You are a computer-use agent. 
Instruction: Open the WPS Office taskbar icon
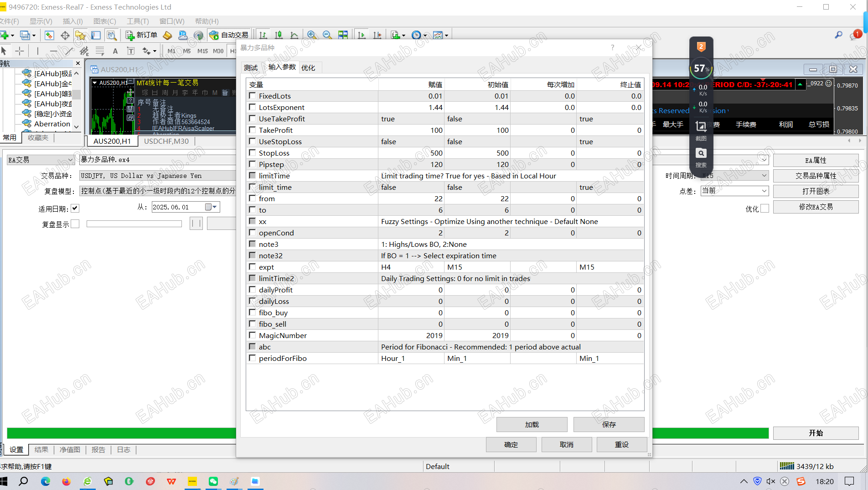click(171, 481)
